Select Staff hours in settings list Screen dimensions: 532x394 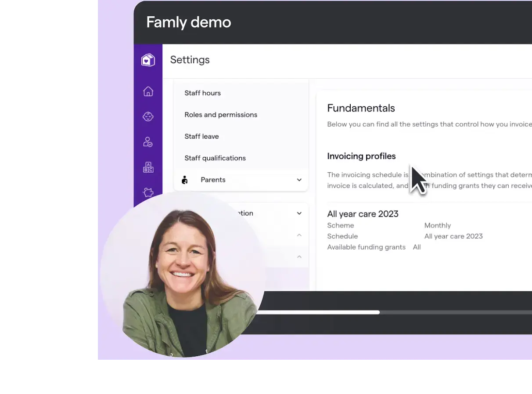pyautogui.click(x=202, y=93)
